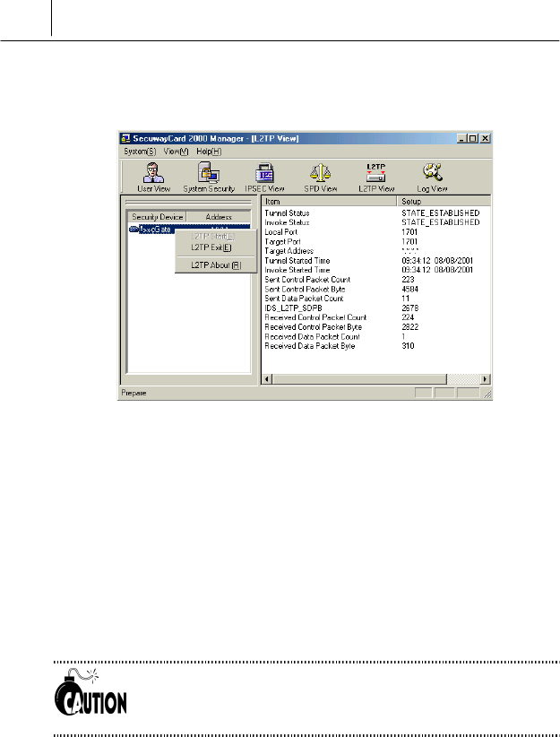Viewport: 560px width, 737px height.
Task: Select the Sent Data Packet Count row
Action: (375, 299)
